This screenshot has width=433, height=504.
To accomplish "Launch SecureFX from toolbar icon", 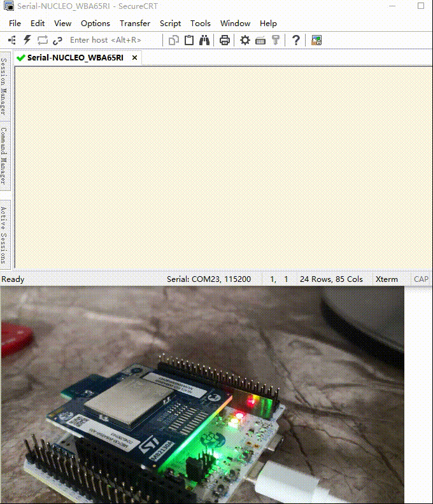I will (316, 40).
